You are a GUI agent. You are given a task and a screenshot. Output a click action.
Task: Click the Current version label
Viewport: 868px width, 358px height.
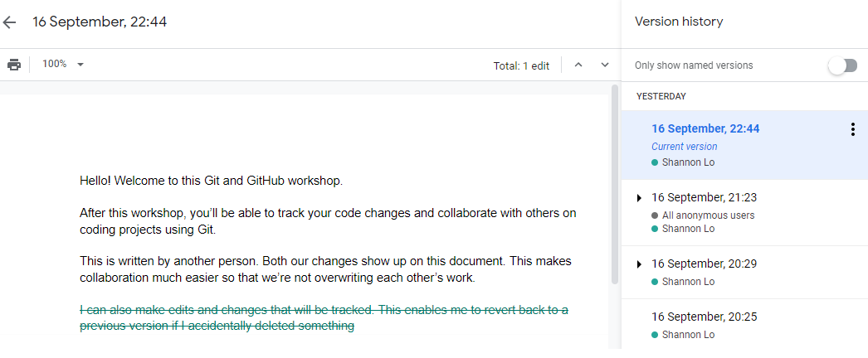[x=684, y=147]
